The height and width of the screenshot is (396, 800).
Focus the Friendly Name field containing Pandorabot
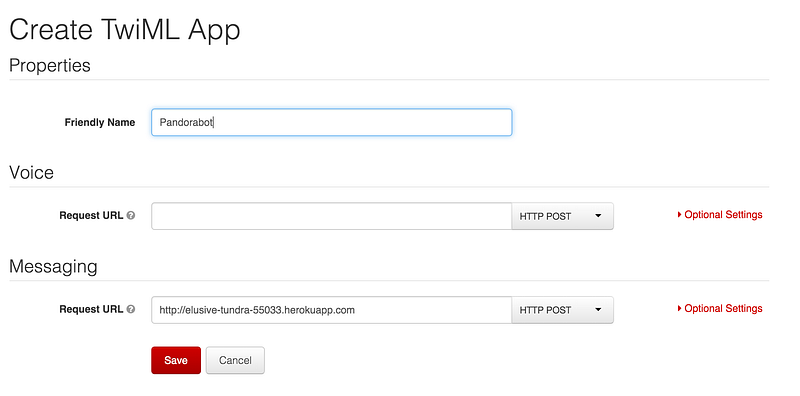332,122
